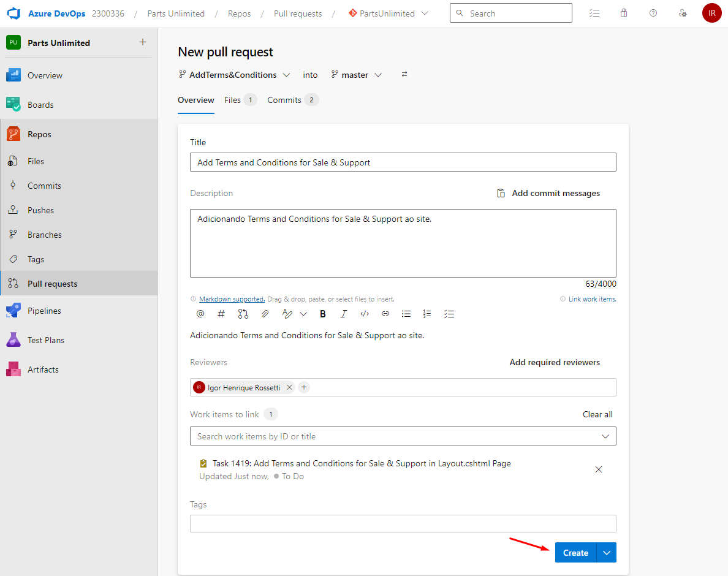The image size is (728, 576).
Task: Switch to the Files tab
Action: [x=240, y=100]
